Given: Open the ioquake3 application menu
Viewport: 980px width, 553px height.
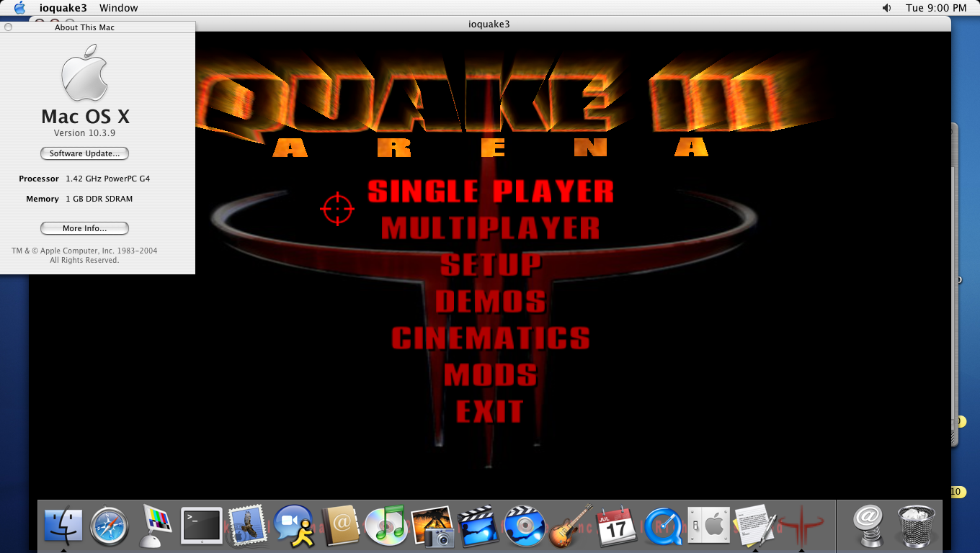Looking at the screenshot, I should click(63, 8).
